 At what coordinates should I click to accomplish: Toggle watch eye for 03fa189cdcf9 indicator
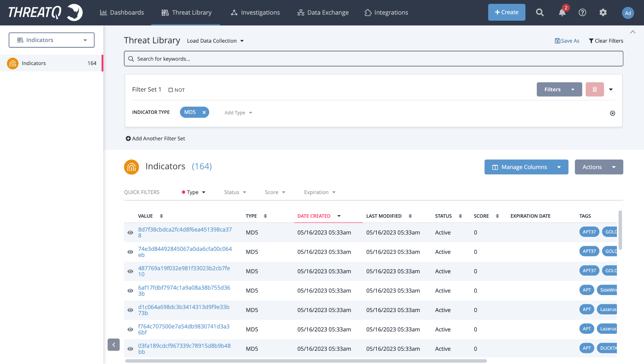[x=130, y=349]
